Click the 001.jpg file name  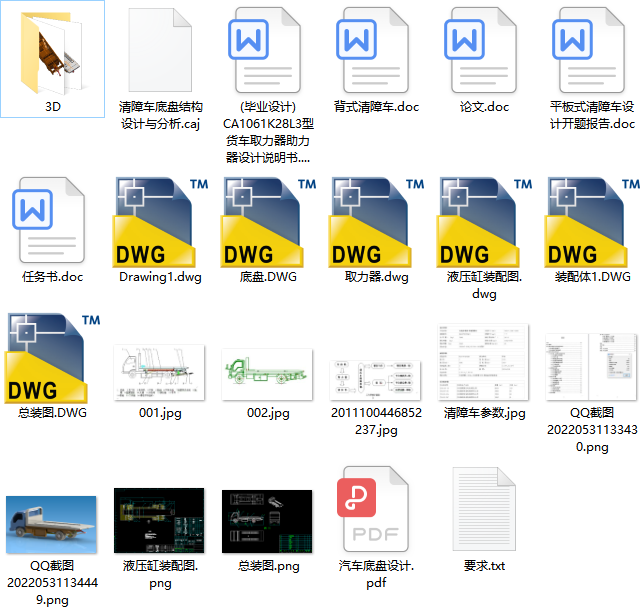click(160, 413)
